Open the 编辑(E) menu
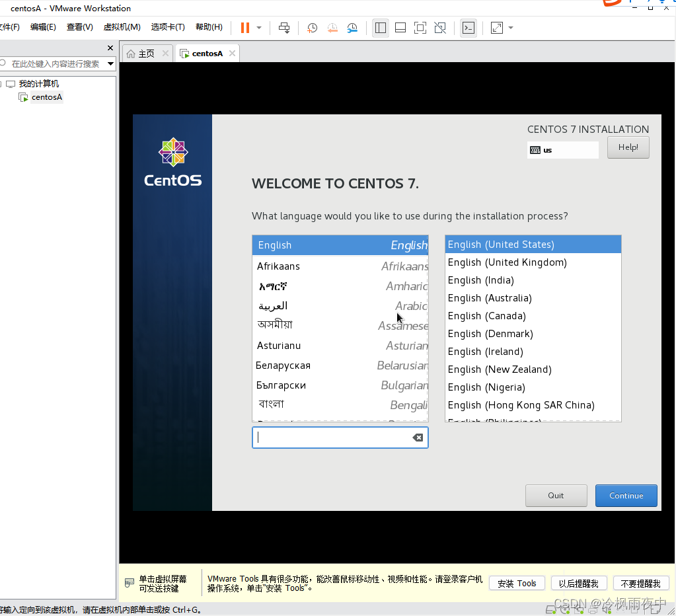The height and width of the screenshot is (616, 676). tap(43, 27)
